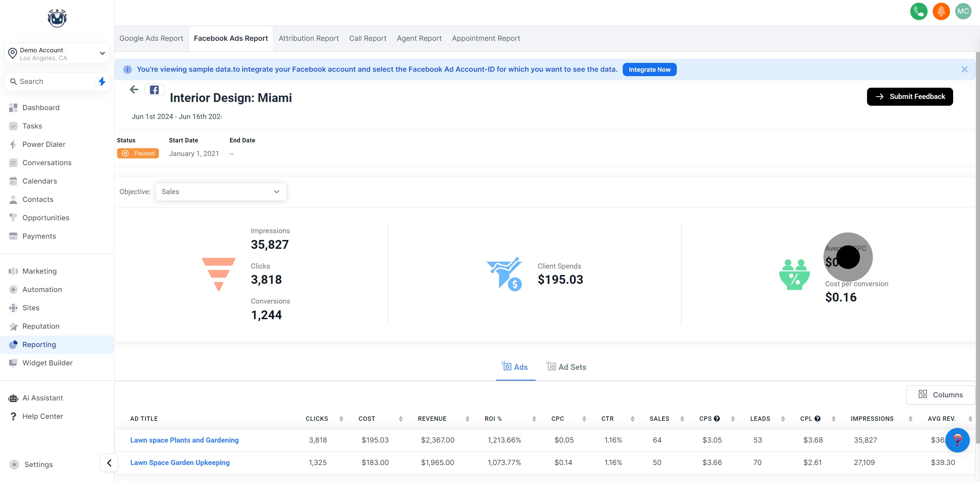Click the lightning bolt quick-action icon

pyautogui.click(x=102, y=81)
